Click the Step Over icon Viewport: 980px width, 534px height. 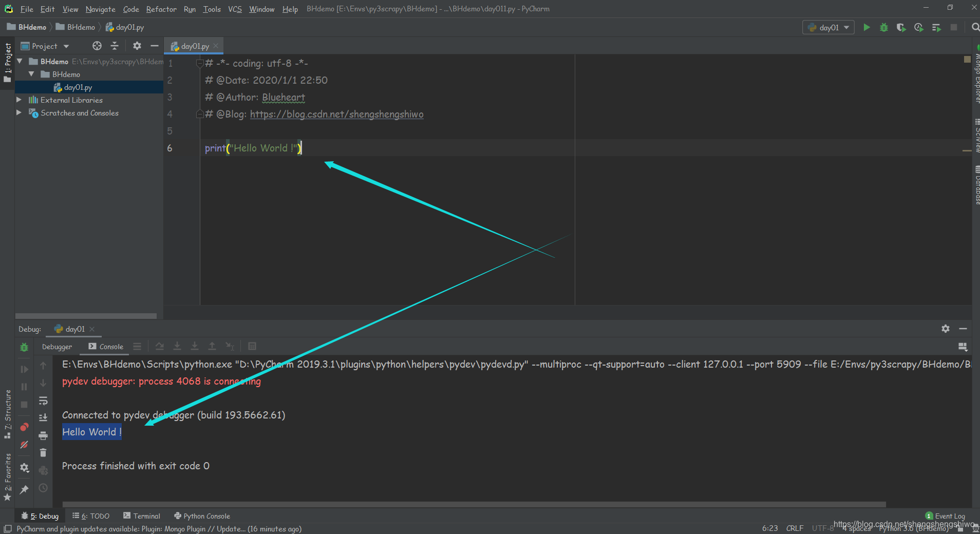point(160,347)
